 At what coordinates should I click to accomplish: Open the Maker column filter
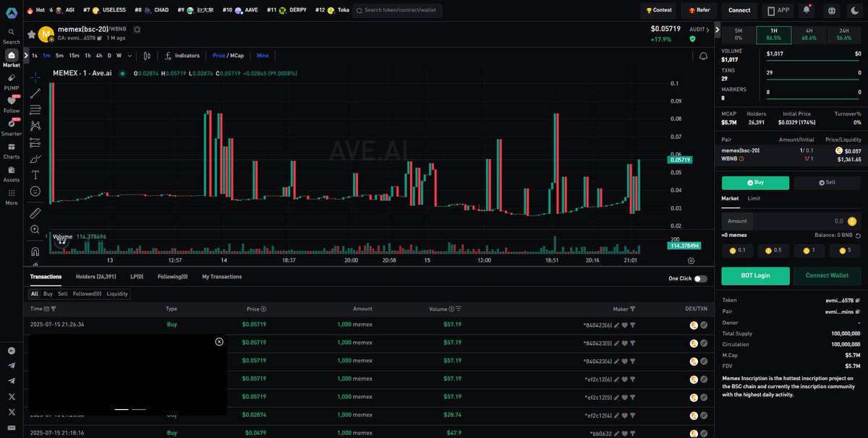point(631,309)
